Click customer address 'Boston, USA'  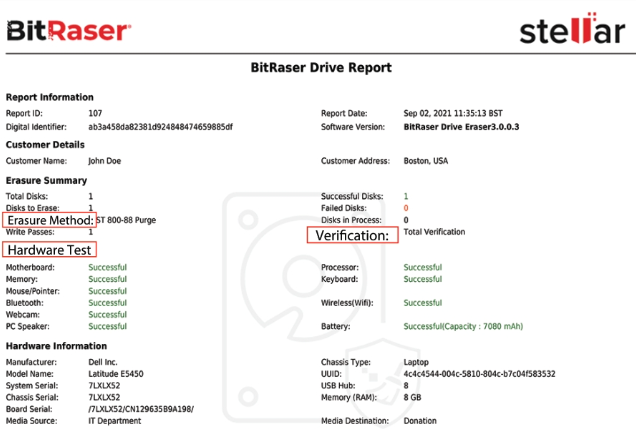tap(425, 161)
